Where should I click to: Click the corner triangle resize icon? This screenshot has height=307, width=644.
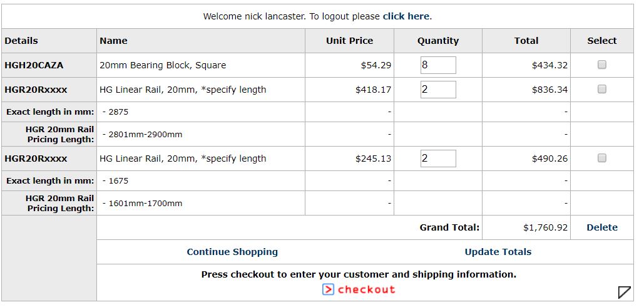point(625,292)
